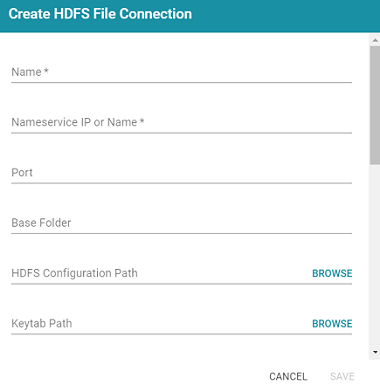Viewport: 380px width, 385px height.
Task: Click the empty scrollbar track below the thumb
Action: pos(375,255)
